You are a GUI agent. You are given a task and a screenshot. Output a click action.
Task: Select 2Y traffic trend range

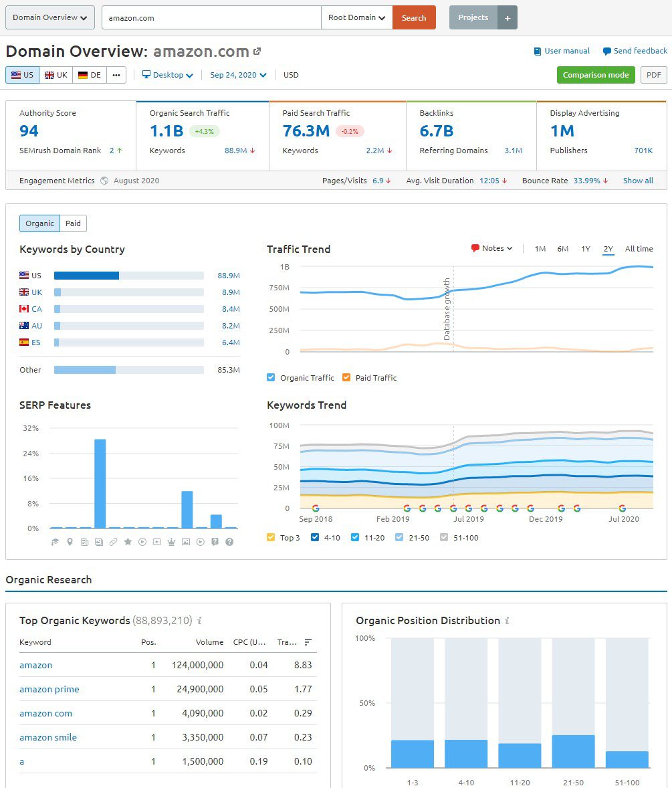pos(608,249)
